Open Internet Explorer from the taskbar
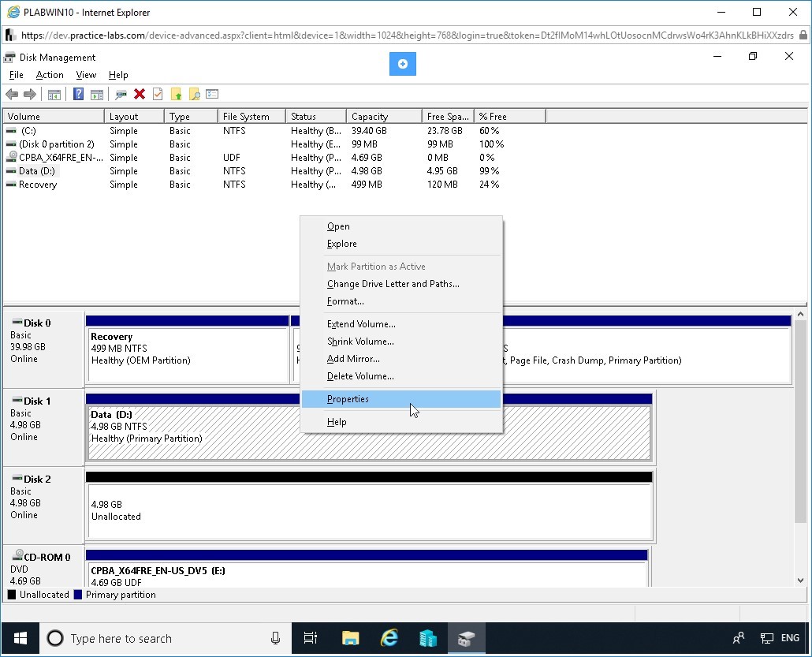The height and width of the screenshot is (657, 812). tap(389, 638)
